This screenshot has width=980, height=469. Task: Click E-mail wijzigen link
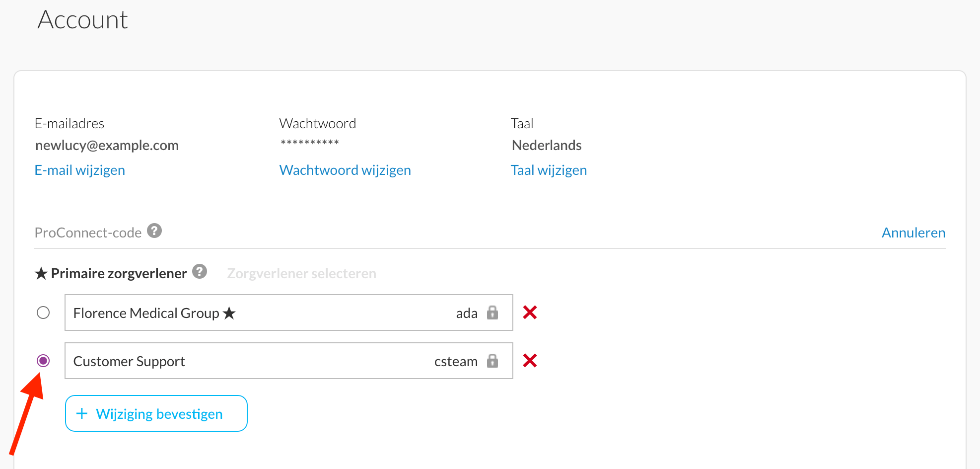tap(79, 170)
